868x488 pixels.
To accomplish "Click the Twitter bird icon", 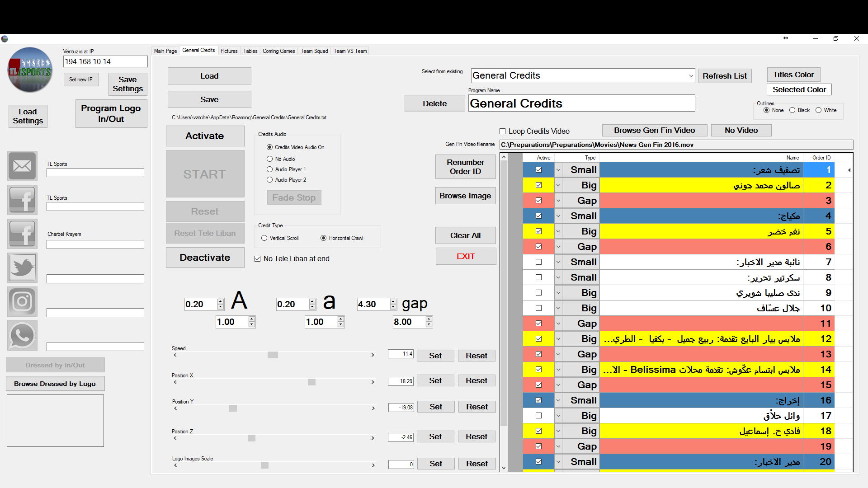I will (22, 267).
